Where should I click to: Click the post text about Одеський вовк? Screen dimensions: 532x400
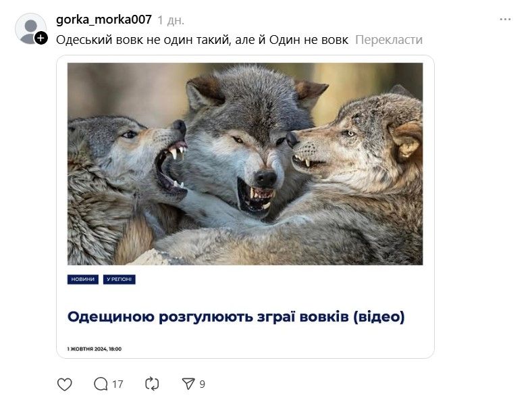pyautogui.click(x=203, y=40)
